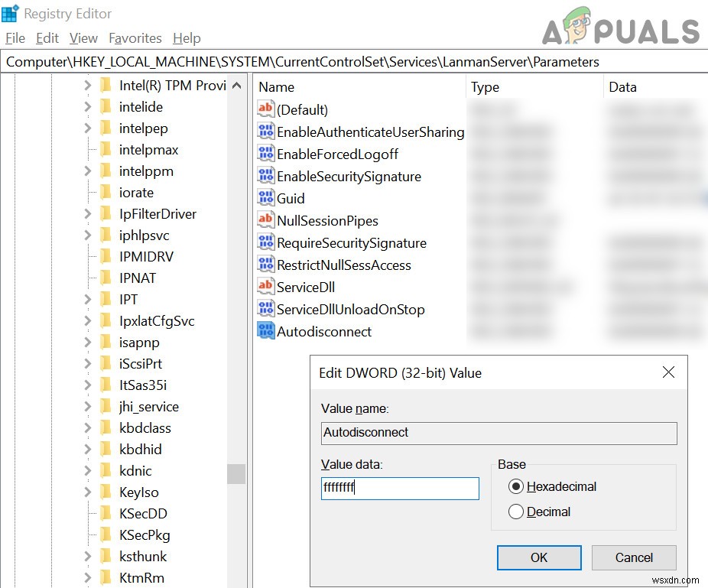Click the NullSessionPipes string icon
The height and width of the screenshot is (588, 708).
point(265,220)
